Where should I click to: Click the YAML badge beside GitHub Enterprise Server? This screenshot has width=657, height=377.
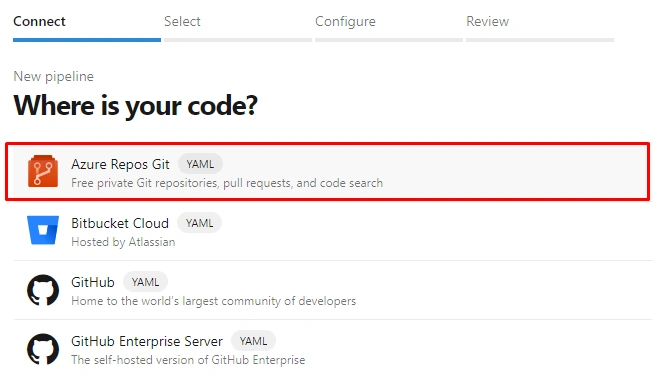pos(253,341)
